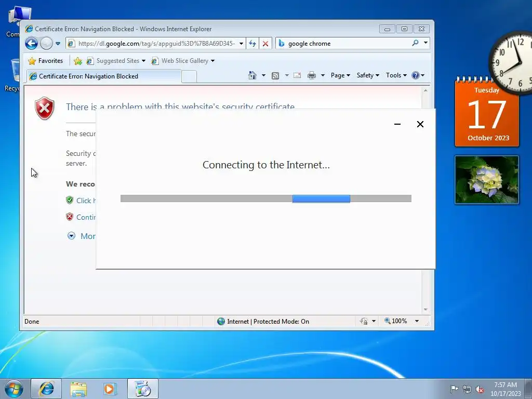
Task: Click the red shield error icon
Action: coord(45,108)
